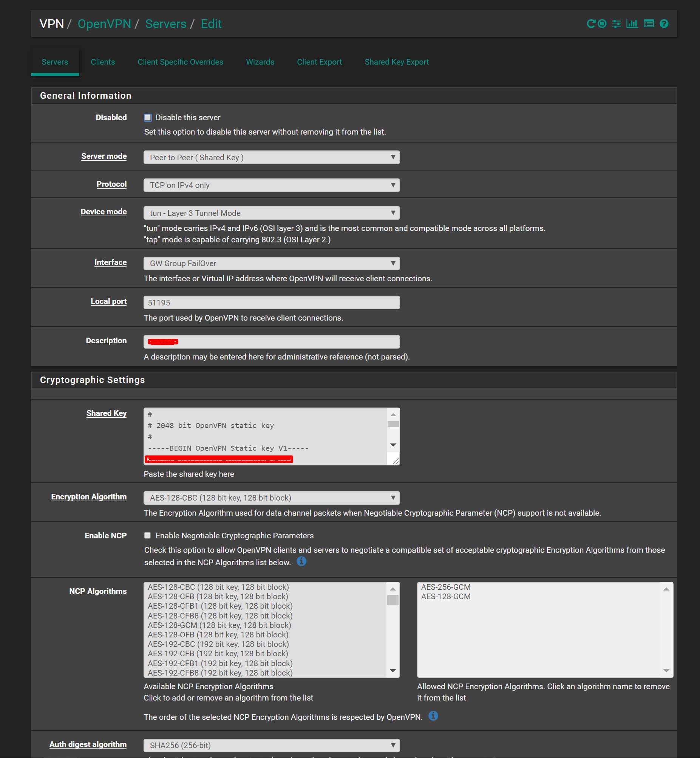Open the Wizards tab
700x758 pixels.
click(x=260, y=62)
